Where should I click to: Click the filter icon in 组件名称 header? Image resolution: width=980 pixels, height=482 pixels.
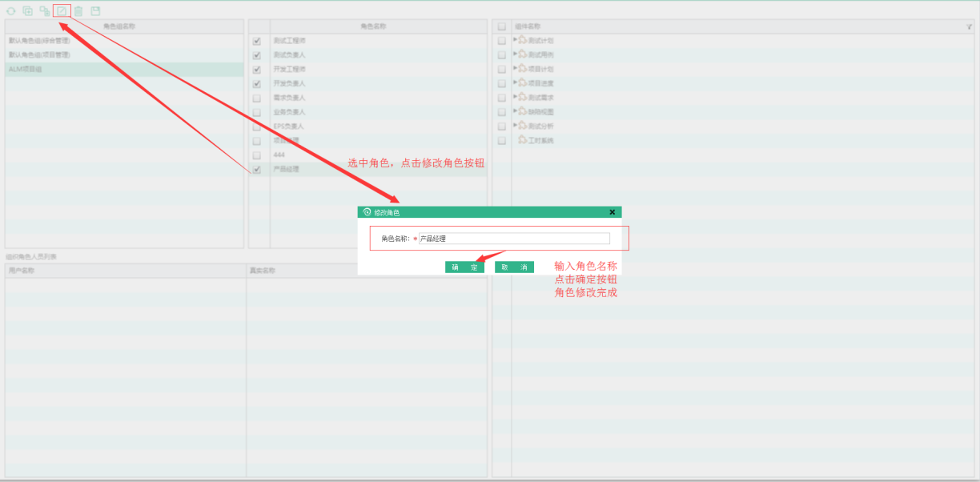click(970, 26)
